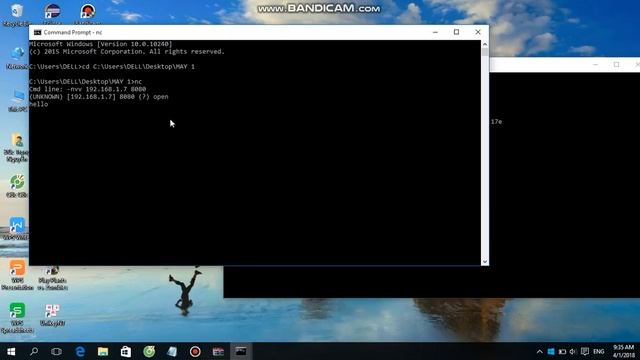Select the Plants vs. Zombies desktop shortcut
This screenshot has height=360, width=640.
tap(52, 278)
